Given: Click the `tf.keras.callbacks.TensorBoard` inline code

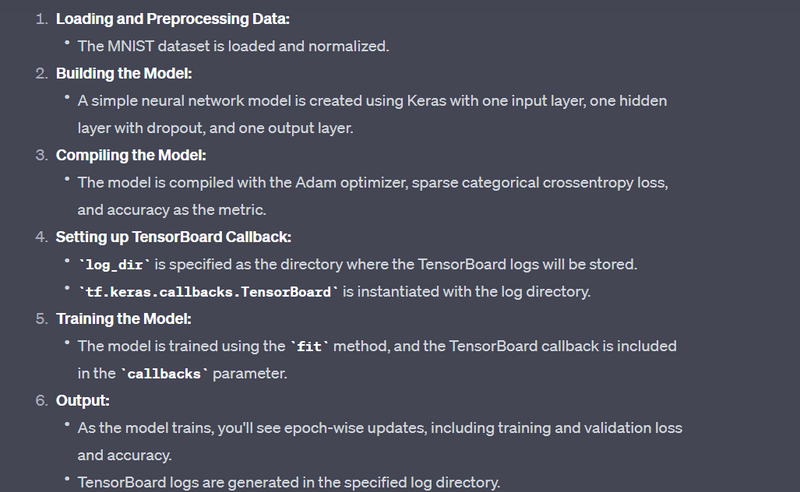Looking at the screenshot, I should pos(208,292).
